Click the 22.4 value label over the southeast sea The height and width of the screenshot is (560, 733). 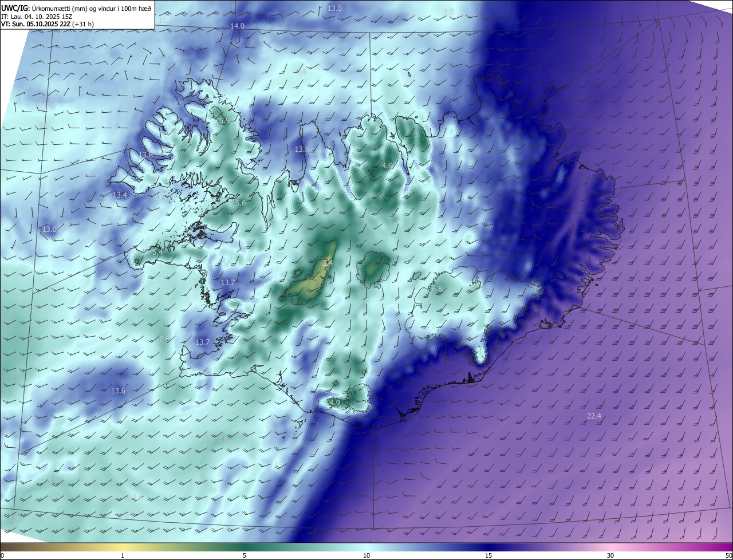pyautogui.click(x=594, y=416)
